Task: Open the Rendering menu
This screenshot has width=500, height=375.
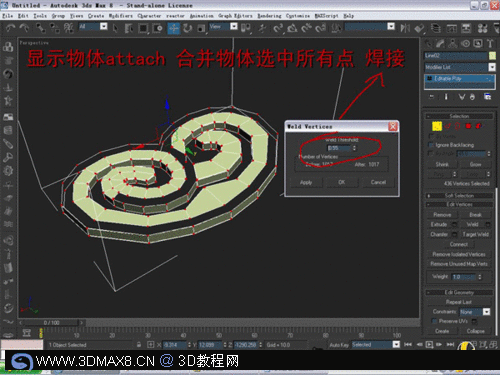Action: [269, 16]
